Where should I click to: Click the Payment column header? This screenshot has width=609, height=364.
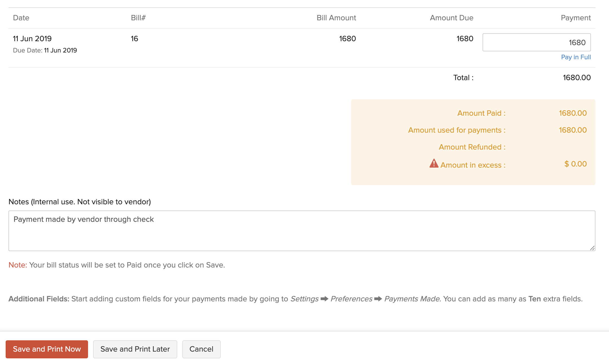[x=575, y=18]
